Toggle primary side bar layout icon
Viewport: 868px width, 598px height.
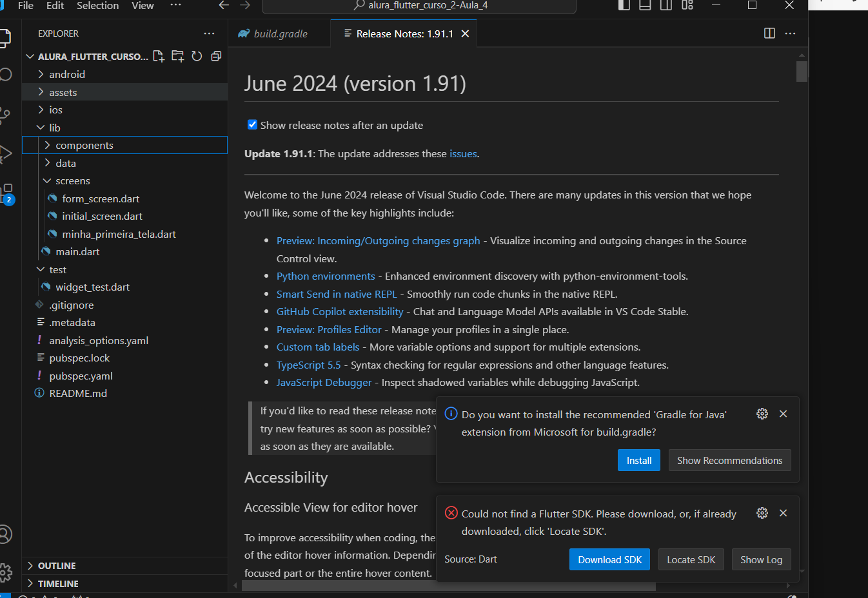[x=624, y=5]
